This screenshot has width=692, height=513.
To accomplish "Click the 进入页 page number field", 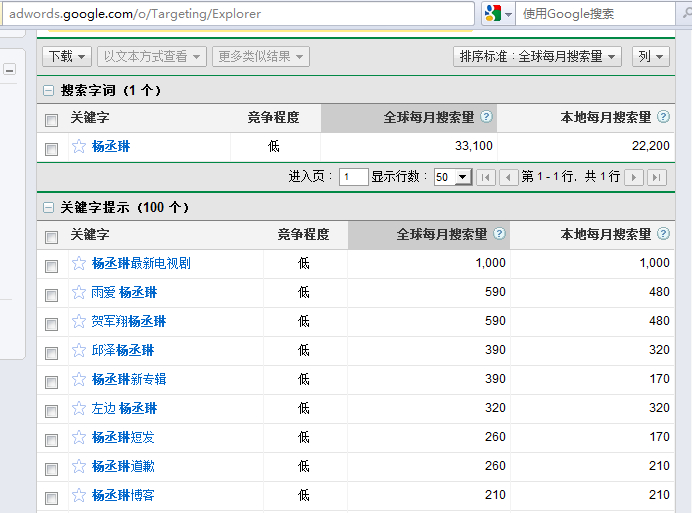I will [354, 177].
